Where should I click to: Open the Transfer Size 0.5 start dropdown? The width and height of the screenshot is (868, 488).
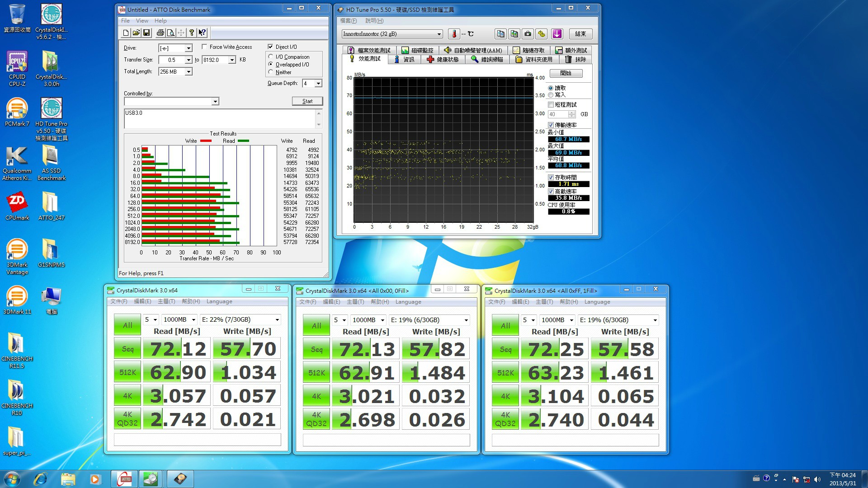coord(189,60)
